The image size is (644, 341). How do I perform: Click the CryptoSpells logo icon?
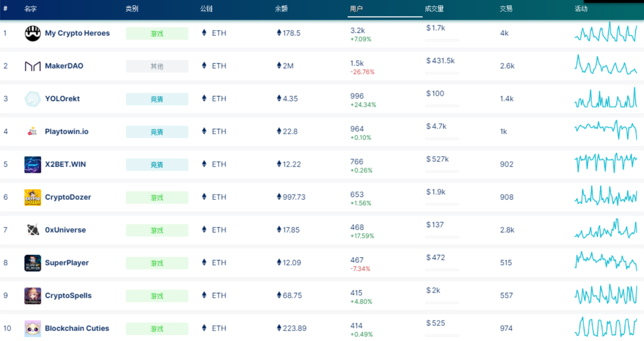click(33, 296)
